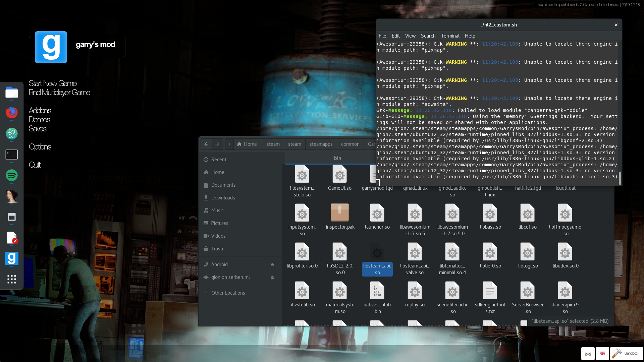The image size is (644, 362).
Task: Click the path bar left scroll arrow
Action: 229,144
